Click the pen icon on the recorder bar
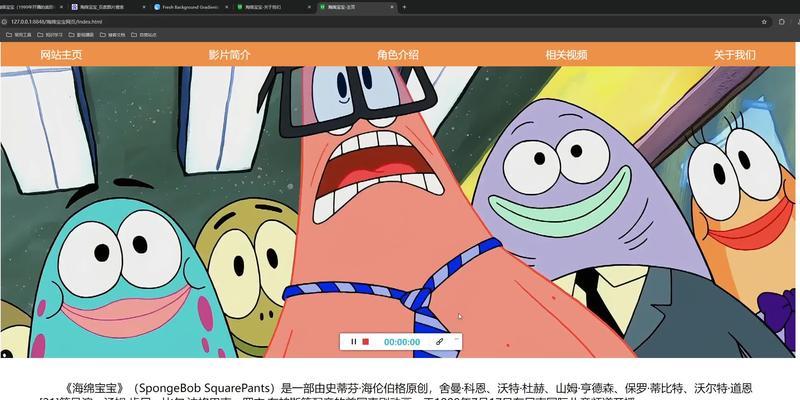This screenshot has height=400, width=800. point(439,342)
